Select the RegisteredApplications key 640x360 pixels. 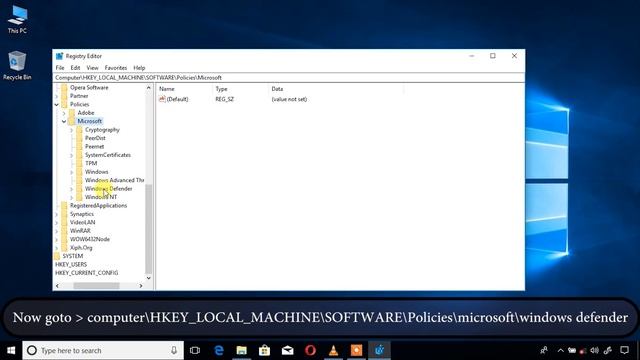tap(98, 205)
